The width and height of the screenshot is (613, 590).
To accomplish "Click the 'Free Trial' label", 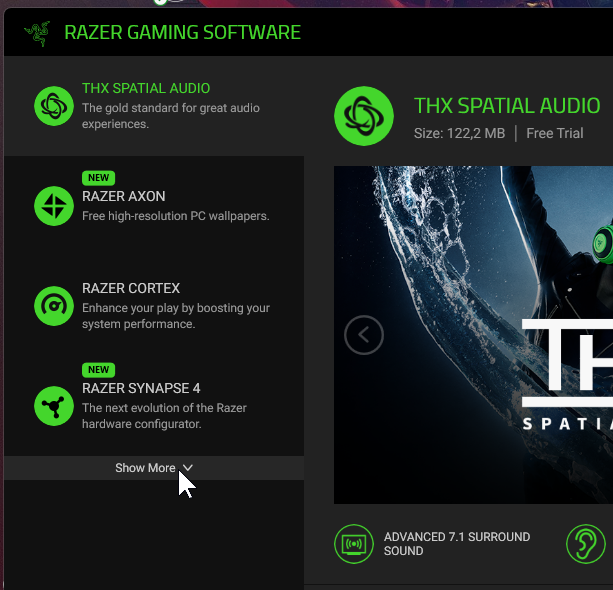I will click(555, 133).
